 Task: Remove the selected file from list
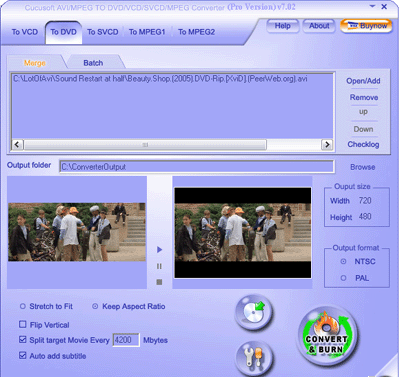point(364,97)
